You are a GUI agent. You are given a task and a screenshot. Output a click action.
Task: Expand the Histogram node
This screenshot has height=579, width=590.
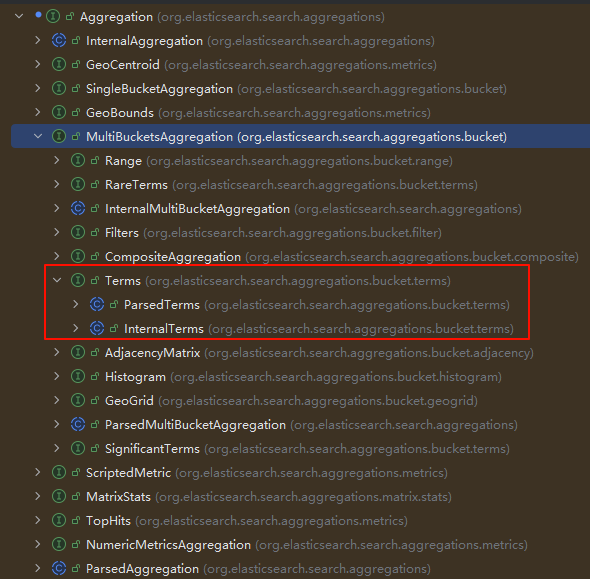[x=57, y=376]
